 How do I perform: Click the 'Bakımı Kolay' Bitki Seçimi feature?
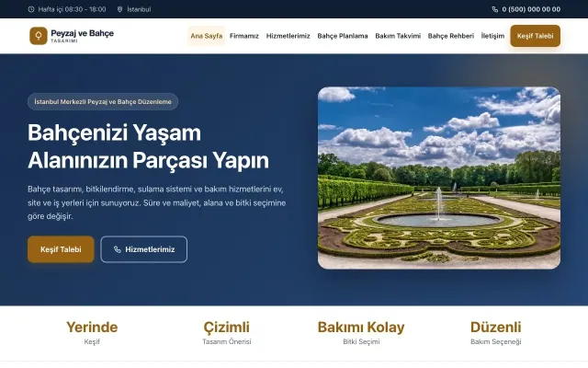point(361,333)
